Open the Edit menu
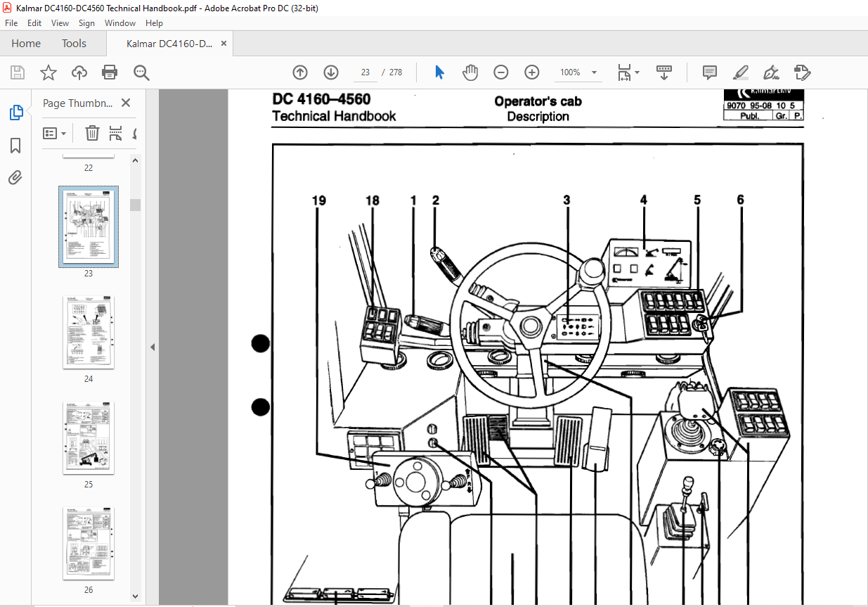The image size is (868, 607). (x=34, y=23)
